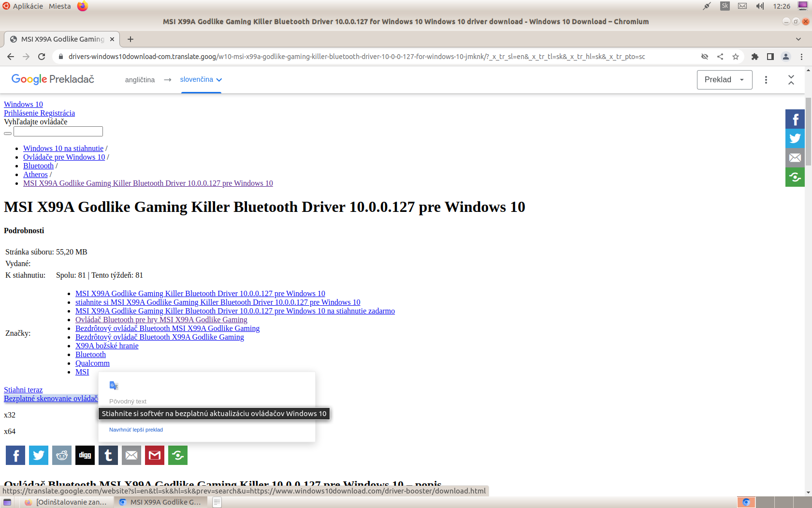Open more share options in the bottom row
Screen dimensions: 812x508
[178, 455]
